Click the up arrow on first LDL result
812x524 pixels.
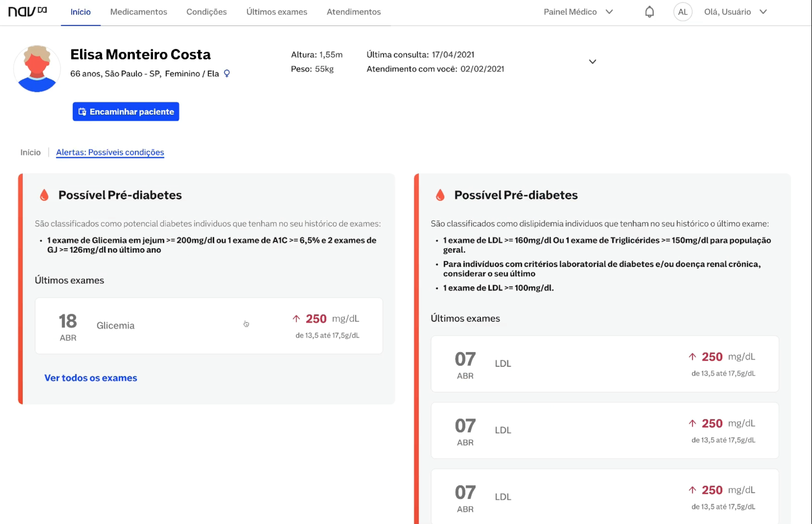pos(692,357)
